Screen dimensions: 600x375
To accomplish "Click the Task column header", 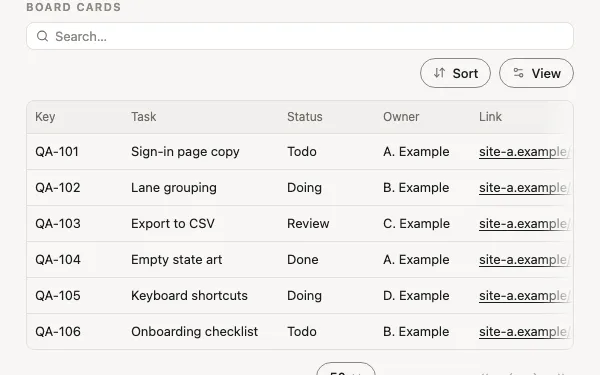I will (143, 117).
